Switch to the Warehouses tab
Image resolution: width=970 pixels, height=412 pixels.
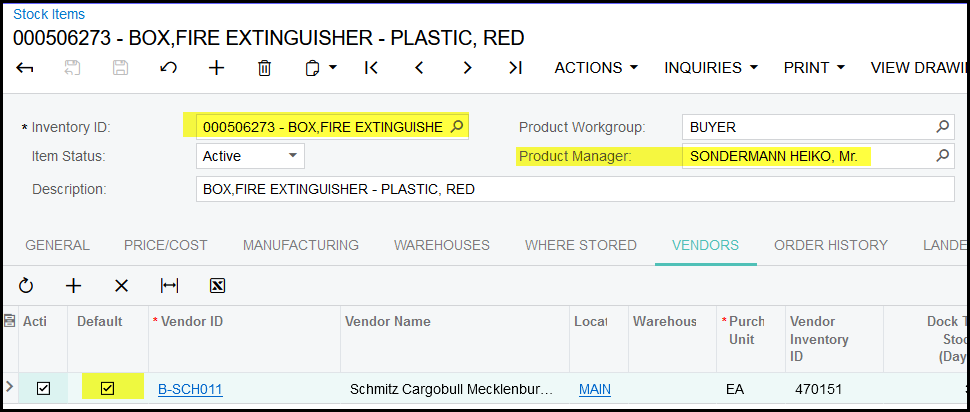[441, 245]
